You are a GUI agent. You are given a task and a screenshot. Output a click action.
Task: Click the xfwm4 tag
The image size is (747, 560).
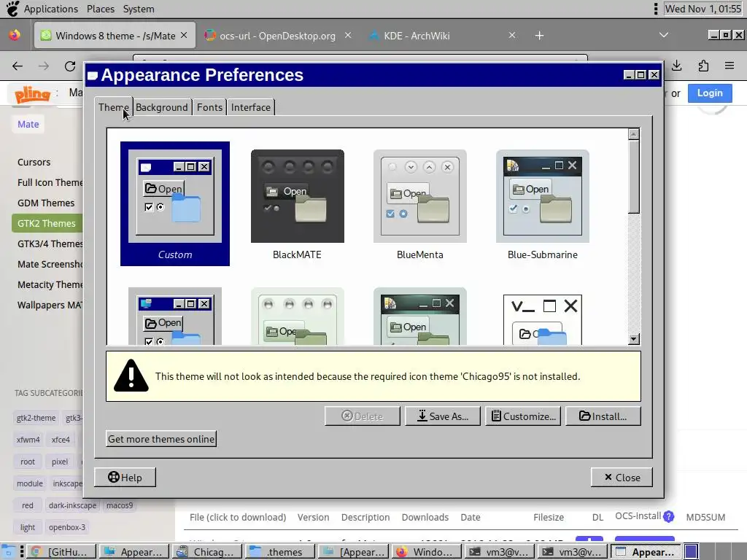click(x=28, y=440)
